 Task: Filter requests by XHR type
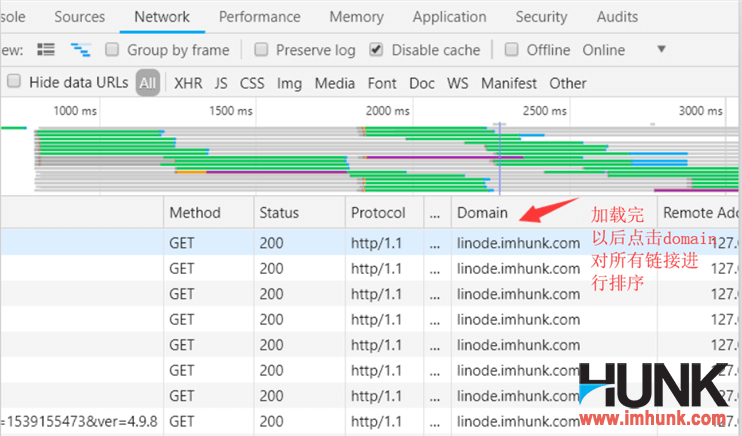coord(188,83)
